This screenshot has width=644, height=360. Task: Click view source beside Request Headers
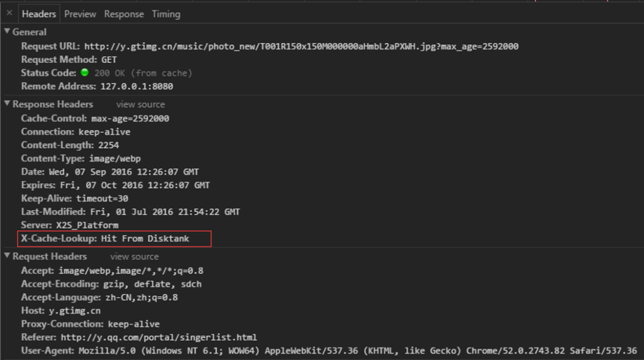coord(134,257)
